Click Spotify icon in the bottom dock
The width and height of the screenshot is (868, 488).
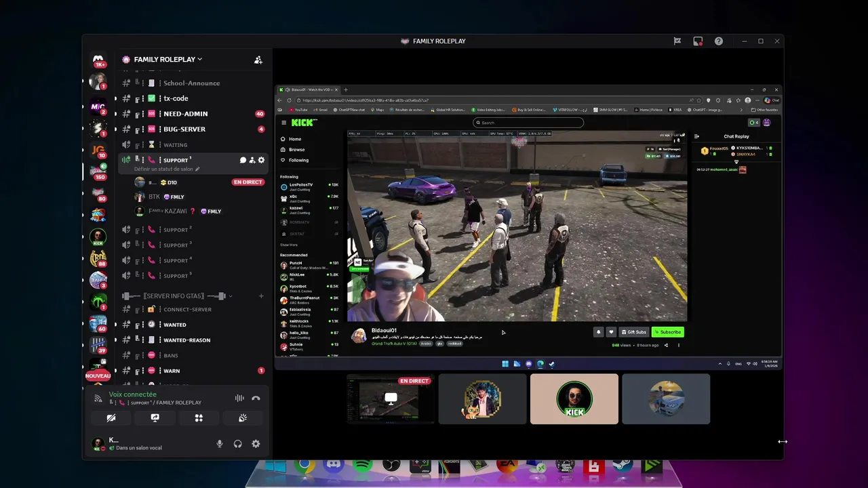(362, 466)
